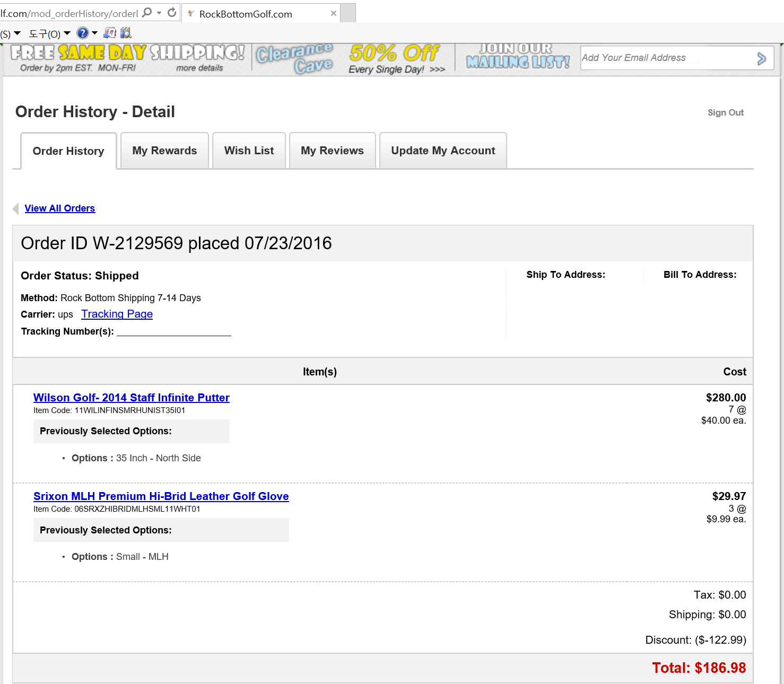Viewport: 784px width, 684px height.
Task: Submit email with the blue arrow icon
Action: click(x=761, y=58)
